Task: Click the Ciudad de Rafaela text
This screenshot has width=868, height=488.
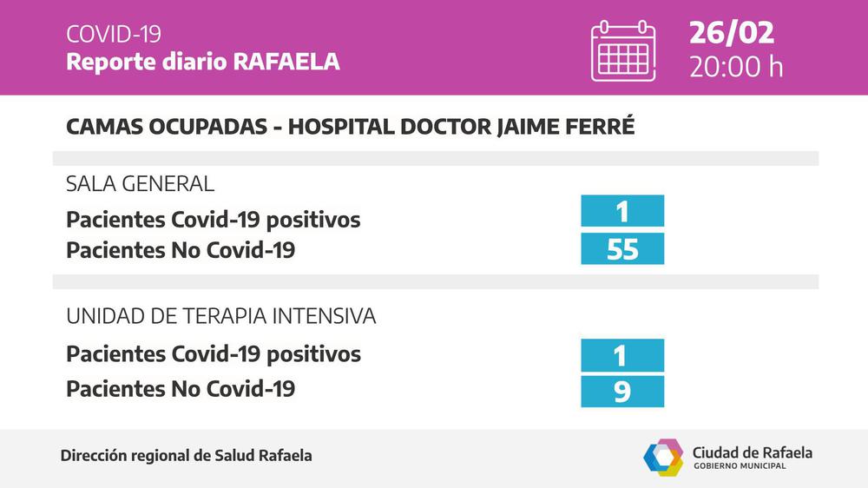Action: 753,452
